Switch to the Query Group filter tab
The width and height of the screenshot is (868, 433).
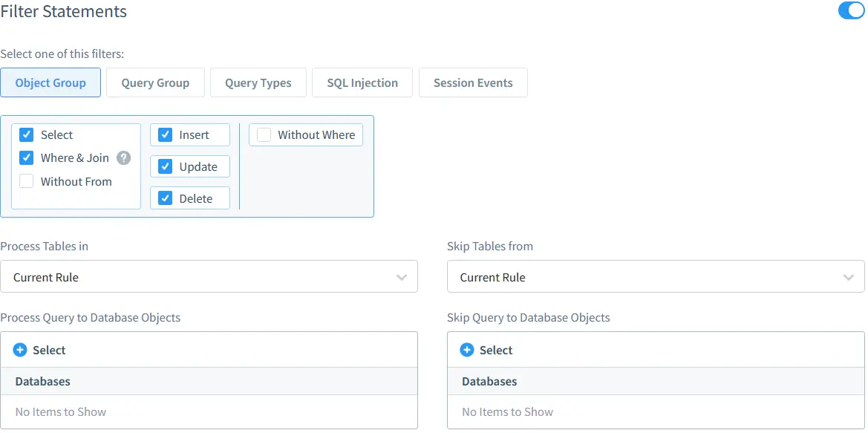click(x=155, y=82)
